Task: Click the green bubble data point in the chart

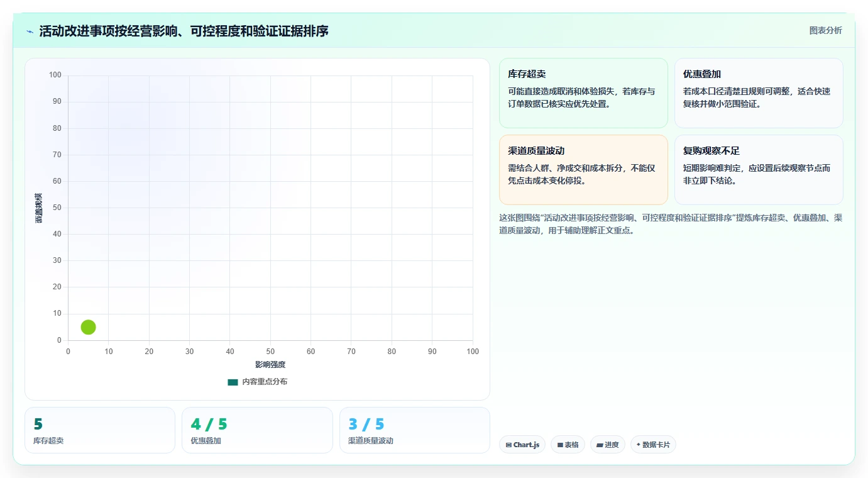Action: tap(88, 327)
